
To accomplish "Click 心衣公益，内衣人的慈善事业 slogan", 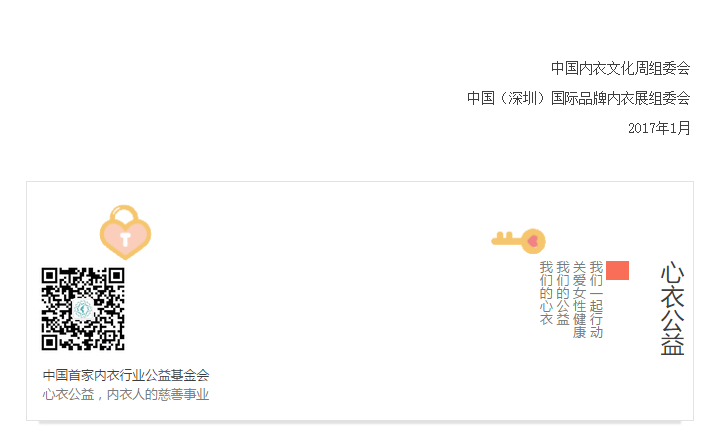I will click(x=126, y=394).
